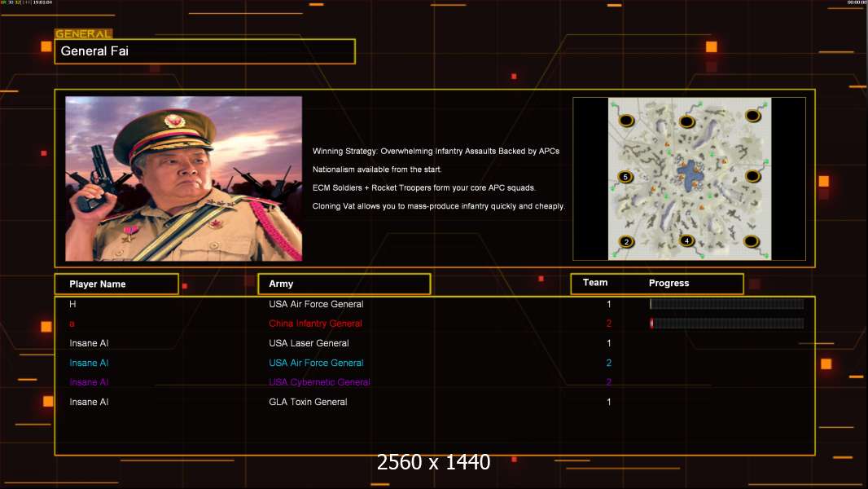Click cyan USA Air Force General text
868x489 pixels.
pos(316,363)
